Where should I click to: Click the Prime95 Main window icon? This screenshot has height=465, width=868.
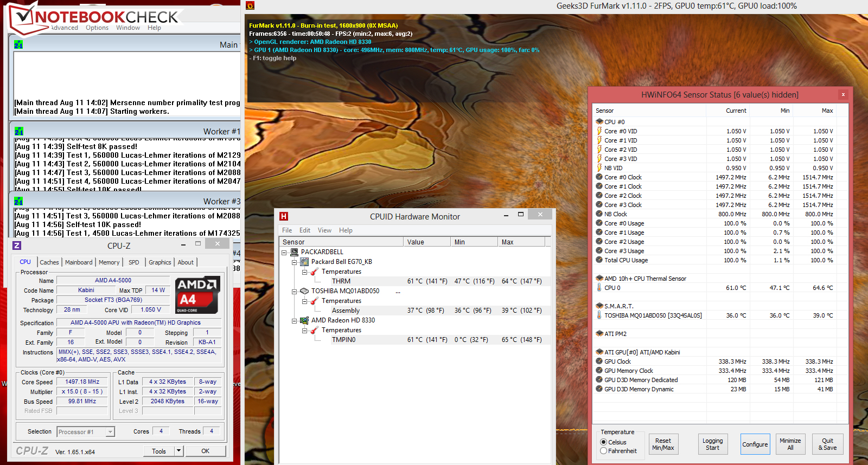(x=18, y=44)
